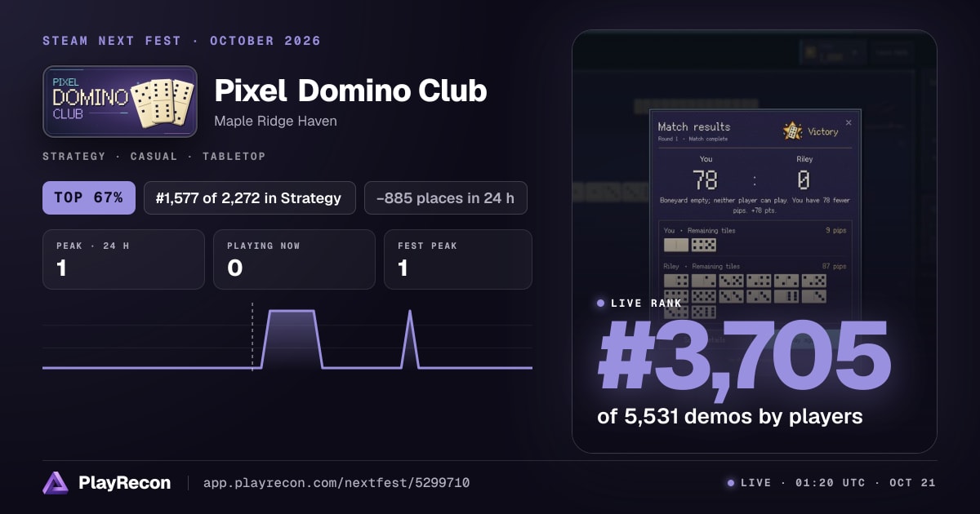Click the STRATEGY genre tag
Image resolution: width=980 pixels, height=514 pixels.
pyautogui.click(x=74, y=156)
